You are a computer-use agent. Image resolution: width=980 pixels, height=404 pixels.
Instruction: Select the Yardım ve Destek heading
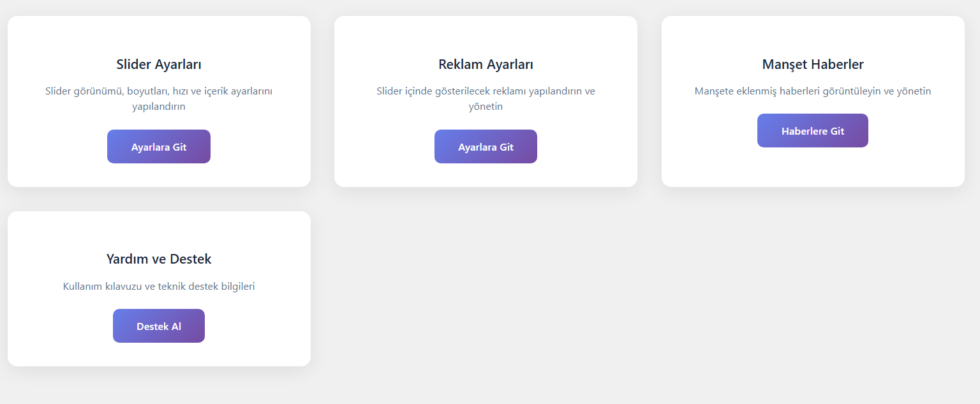158,258
